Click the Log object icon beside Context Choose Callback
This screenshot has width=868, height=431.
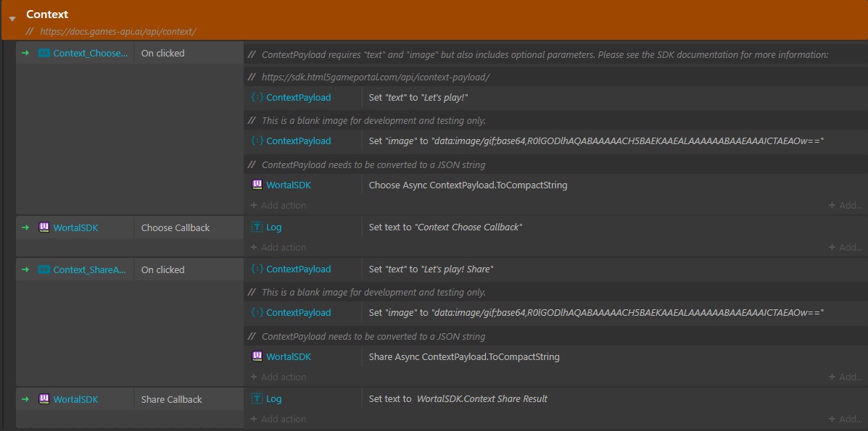pos(258,227)
